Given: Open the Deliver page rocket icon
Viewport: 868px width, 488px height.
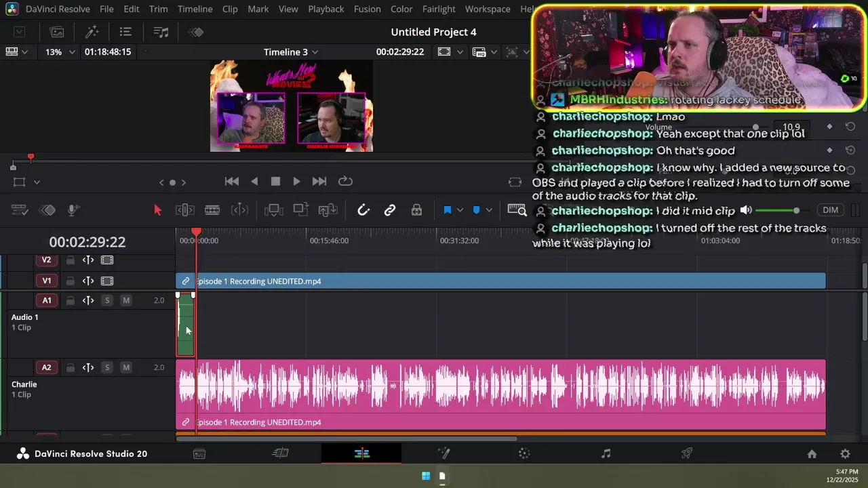Looking at the screenshot, I should [x=687, y=454].
